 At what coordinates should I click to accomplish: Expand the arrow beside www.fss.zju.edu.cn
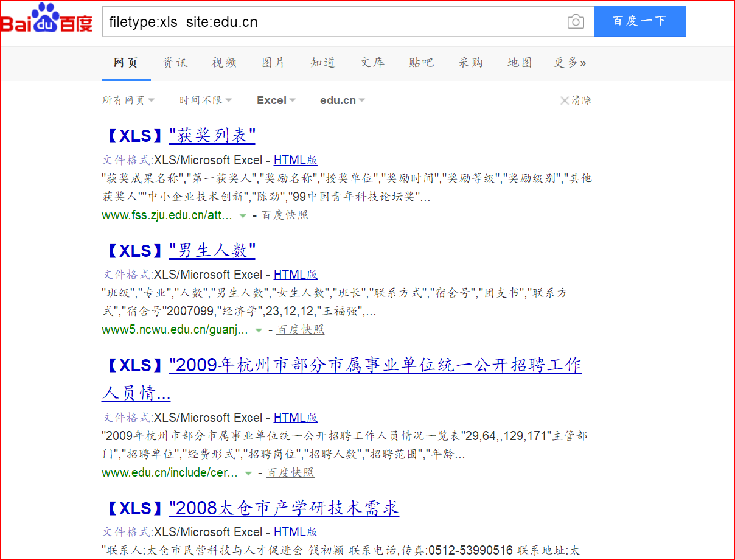(243, 215)
